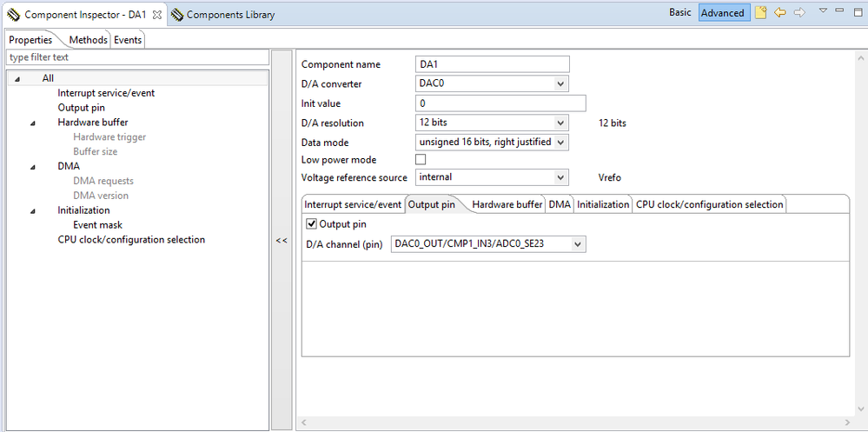Screen dimensions: 868x432
Task: Select DMA version in the tree
Action: point(101,196)
